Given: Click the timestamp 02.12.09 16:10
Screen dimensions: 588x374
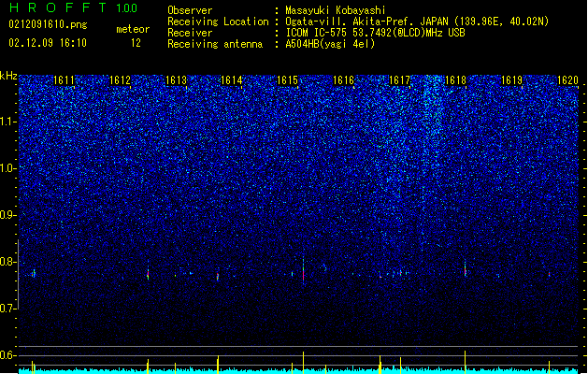Looking at the screenshot, I should point(48,43).
